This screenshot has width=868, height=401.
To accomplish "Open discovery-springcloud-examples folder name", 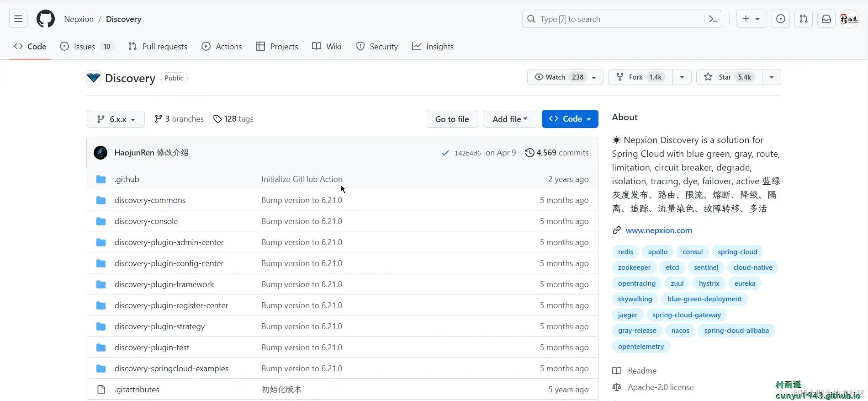I will [x=172, y=369].
